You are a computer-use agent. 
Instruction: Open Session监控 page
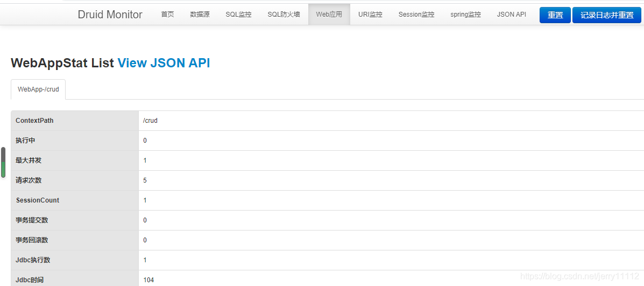coord(416,15)
